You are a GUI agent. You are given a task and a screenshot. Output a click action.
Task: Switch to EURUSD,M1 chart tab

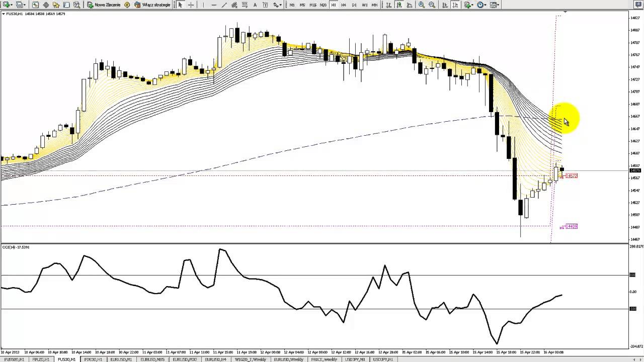[x=121, y=359]
